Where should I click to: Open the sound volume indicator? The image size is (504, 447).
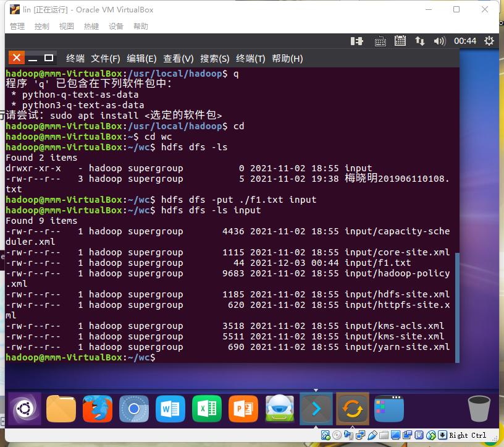pyautogui.click(x=440, y=41)
